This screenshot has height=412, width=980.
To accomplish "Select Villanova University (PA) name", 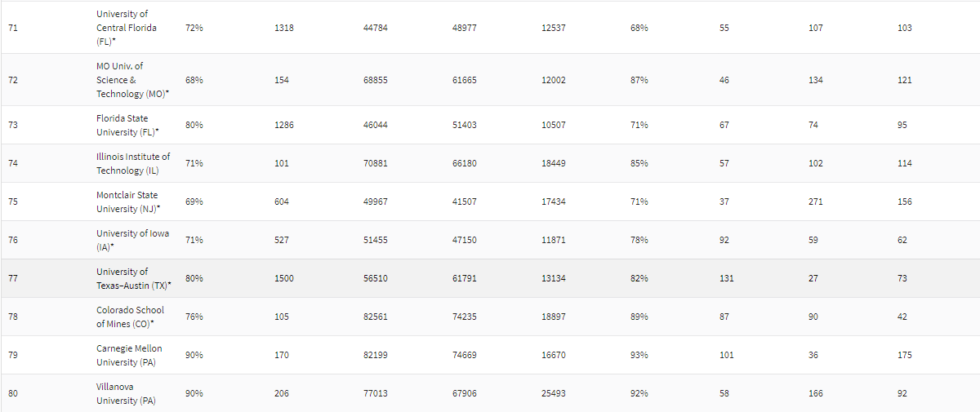I will pos(126,393).
